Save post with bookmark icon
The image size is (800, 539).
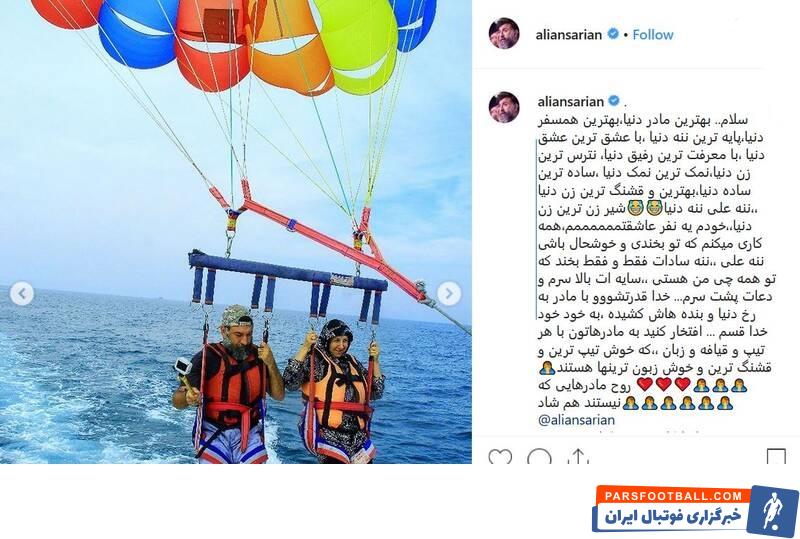click(776, 456)
